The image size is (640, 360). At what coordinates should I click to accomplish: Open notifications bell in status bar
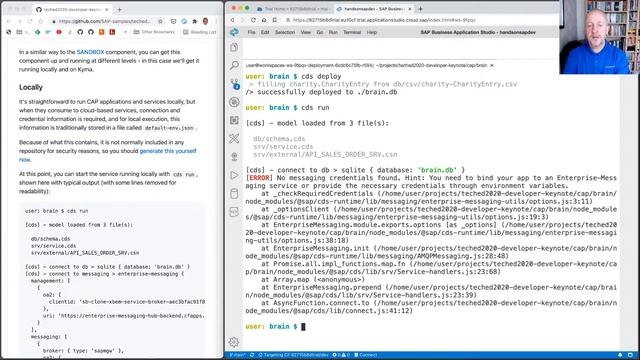(620, 355)
